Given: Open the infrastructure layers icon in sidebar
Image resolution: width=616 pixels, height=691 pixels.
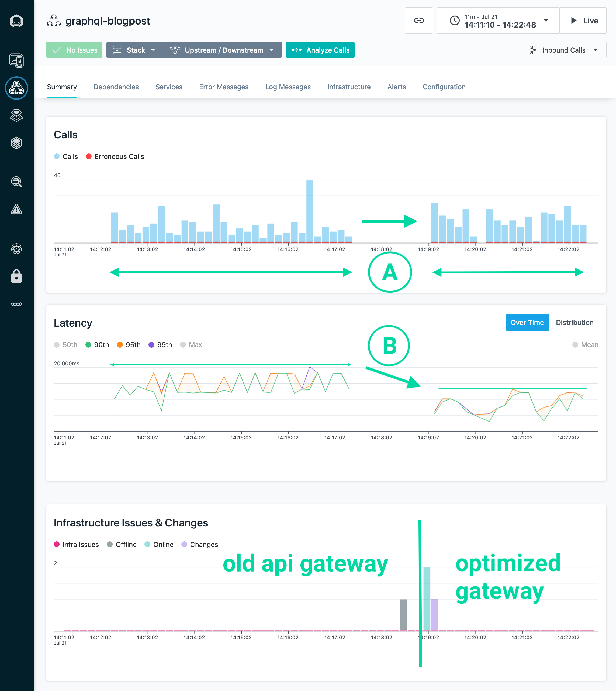Looking at the screenshot, I should point(16,143).
